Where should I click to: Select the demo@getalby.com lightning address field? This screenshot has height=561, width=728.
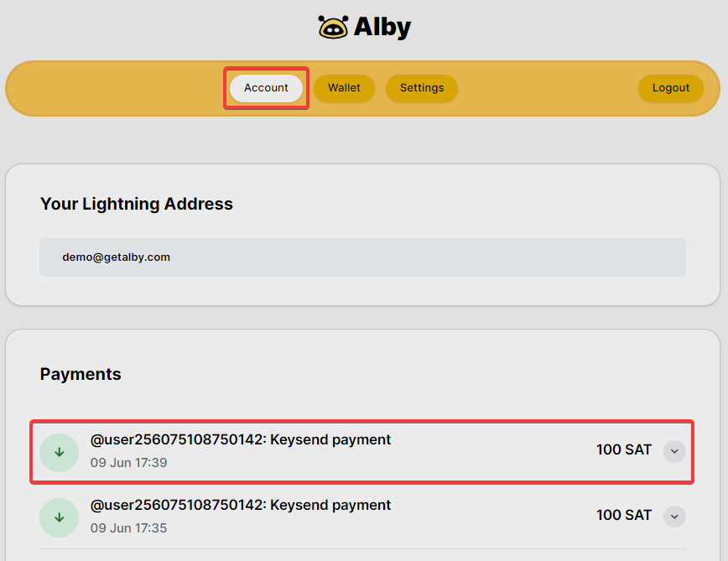[362, 257]
